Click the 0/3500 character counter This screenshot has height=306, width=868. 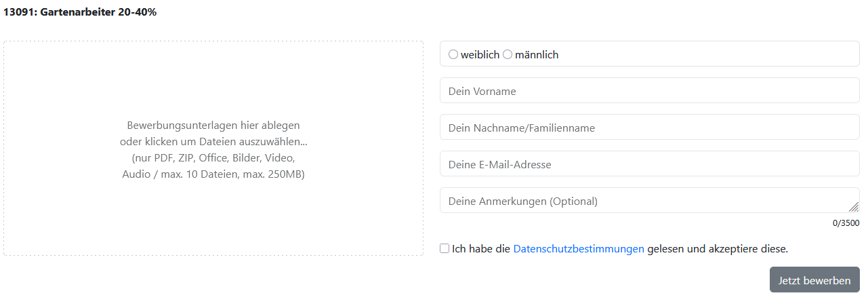[846, 223]
